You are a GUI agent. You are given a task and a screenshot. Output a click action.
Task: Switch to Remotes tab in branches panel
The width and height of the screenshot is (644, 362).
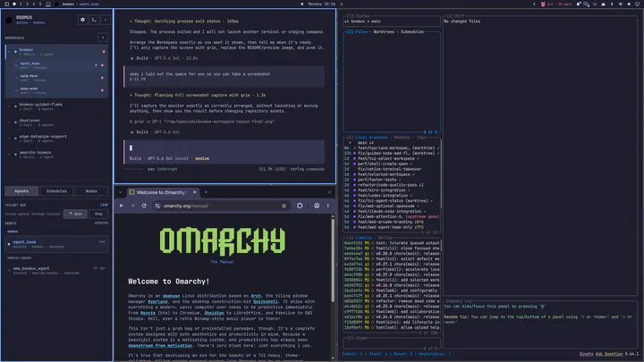pos(402,138)
